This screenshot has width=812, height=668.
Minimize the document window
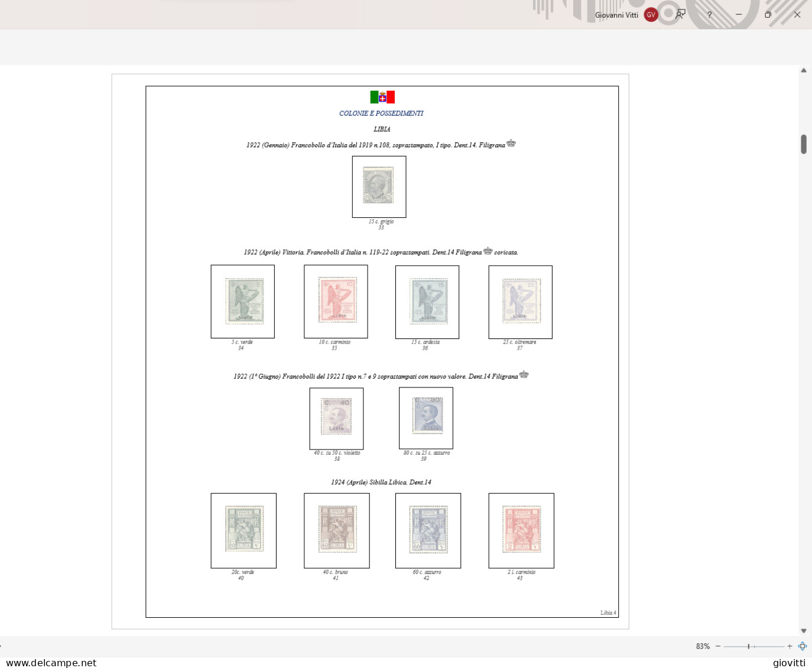coord(738,15)
